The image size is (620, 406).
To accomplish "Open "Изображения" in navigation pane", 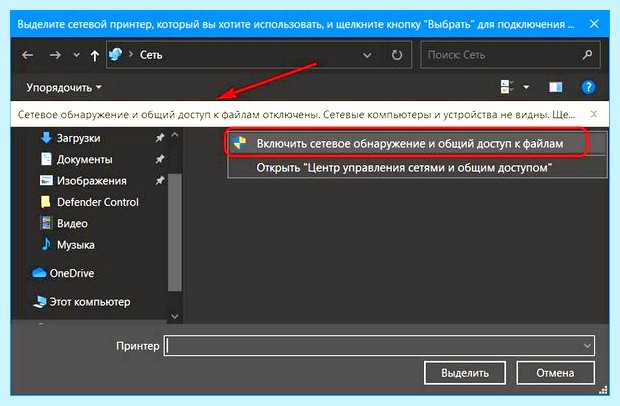I will 91,181.
